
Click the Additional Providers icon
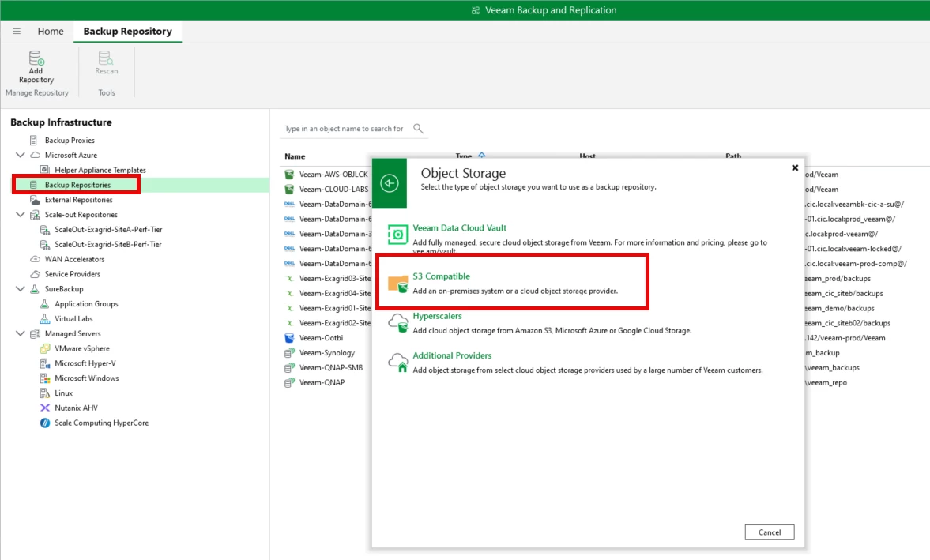(398, 363)
